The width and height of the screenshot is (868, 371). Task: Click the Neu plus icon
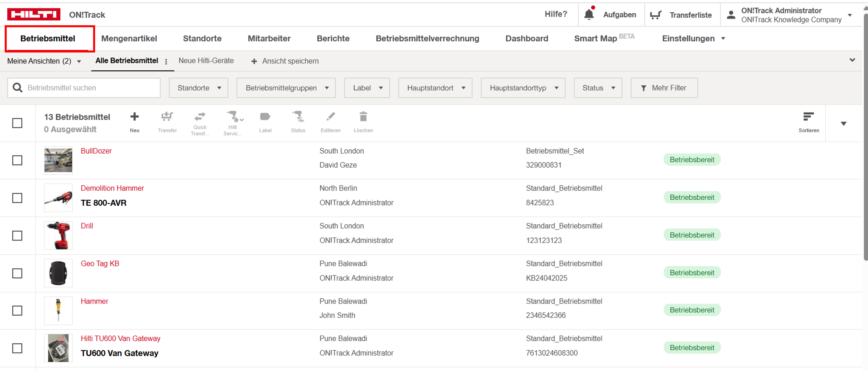tap(135, 117)
